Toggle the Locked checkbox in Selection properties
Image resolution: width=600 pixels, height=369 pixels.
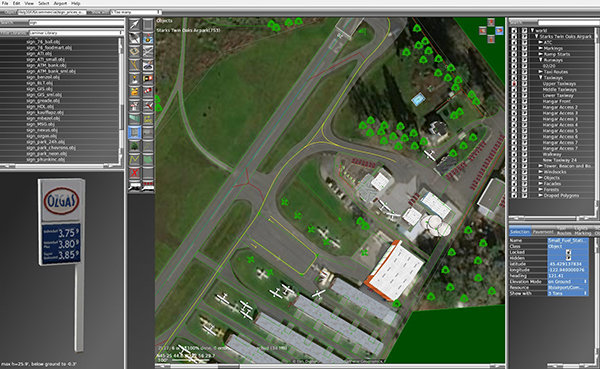(x=568, y=252)
